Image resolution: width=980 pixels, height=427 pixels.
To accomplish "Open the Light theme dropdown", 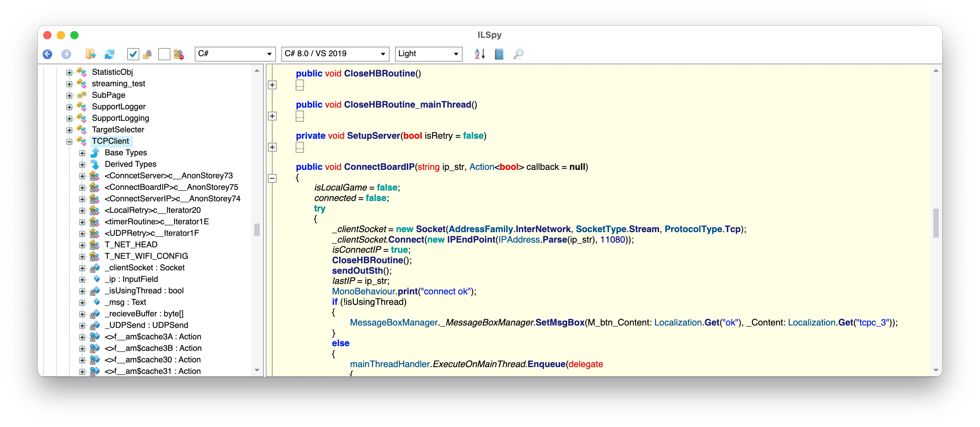I will point(428,54).
